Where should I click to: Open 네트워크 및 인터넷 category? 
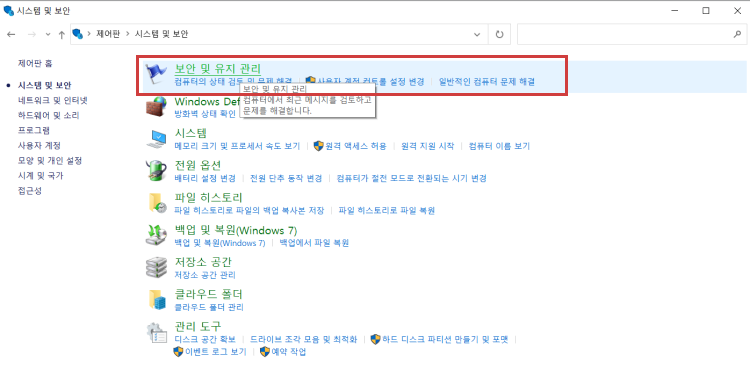(x=53, y=100)
